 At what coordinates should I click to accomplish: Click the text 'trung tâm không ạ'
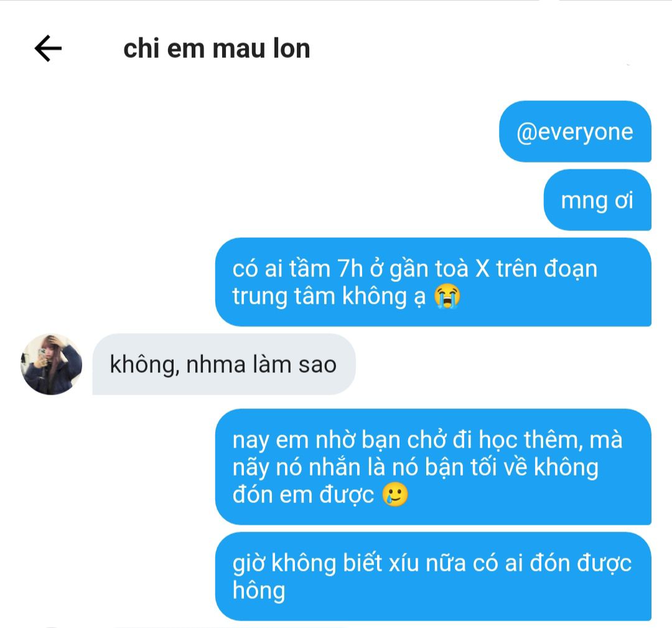(329, 297)
